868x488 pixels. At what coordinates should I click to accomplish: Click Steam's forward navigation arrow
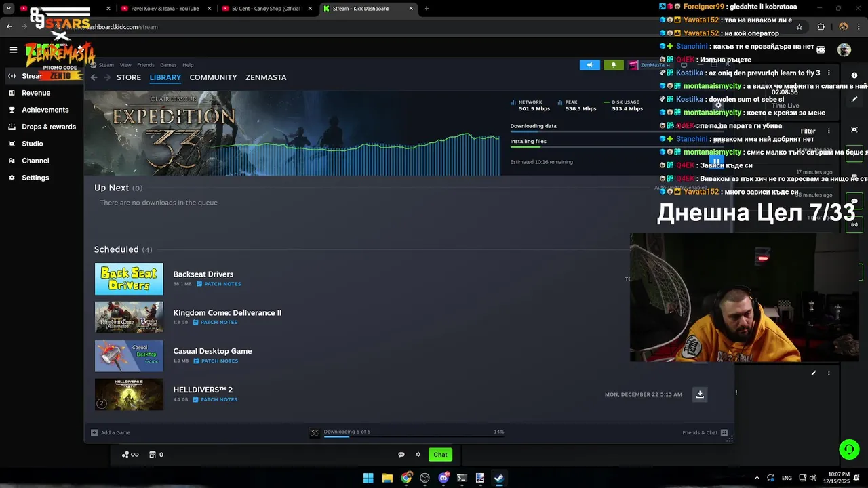[106, 77]
